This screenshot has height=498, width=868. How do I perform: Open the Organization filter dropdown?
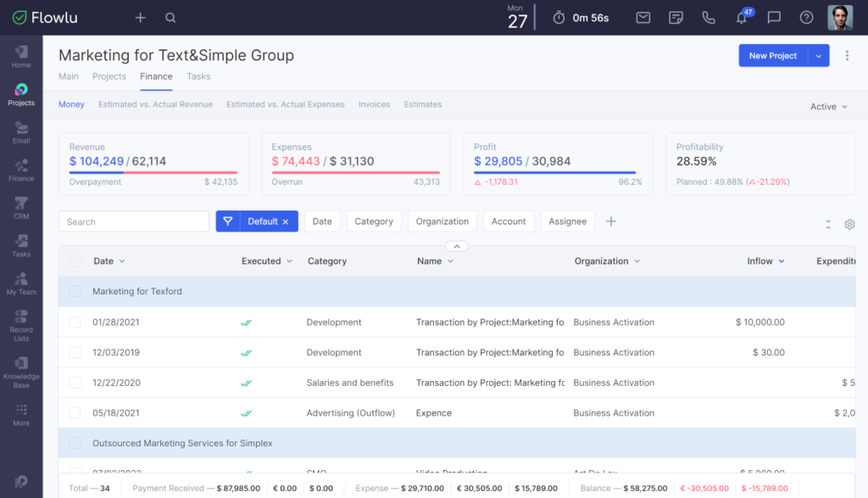(442, 221)
